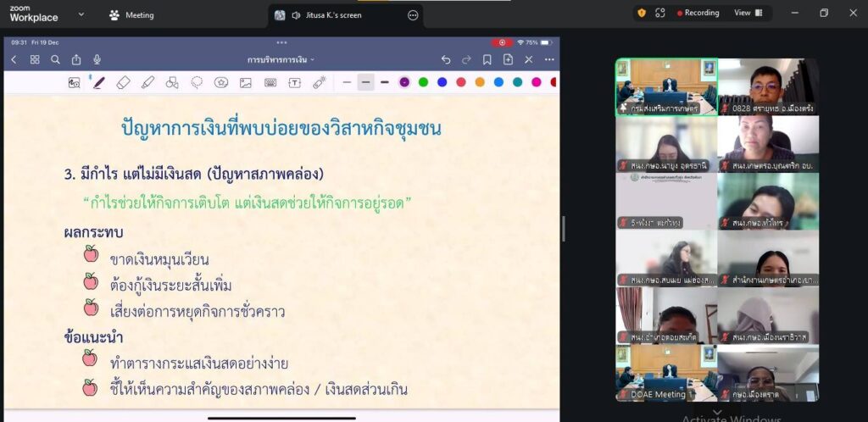Open the bookmark icon
The image size is (868, 422).
coord(487,59)
